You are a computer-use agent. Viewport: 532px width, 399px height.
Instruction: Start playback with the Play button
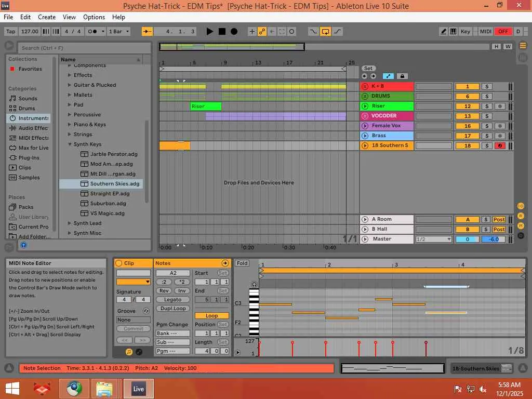(x=210, y=32)
